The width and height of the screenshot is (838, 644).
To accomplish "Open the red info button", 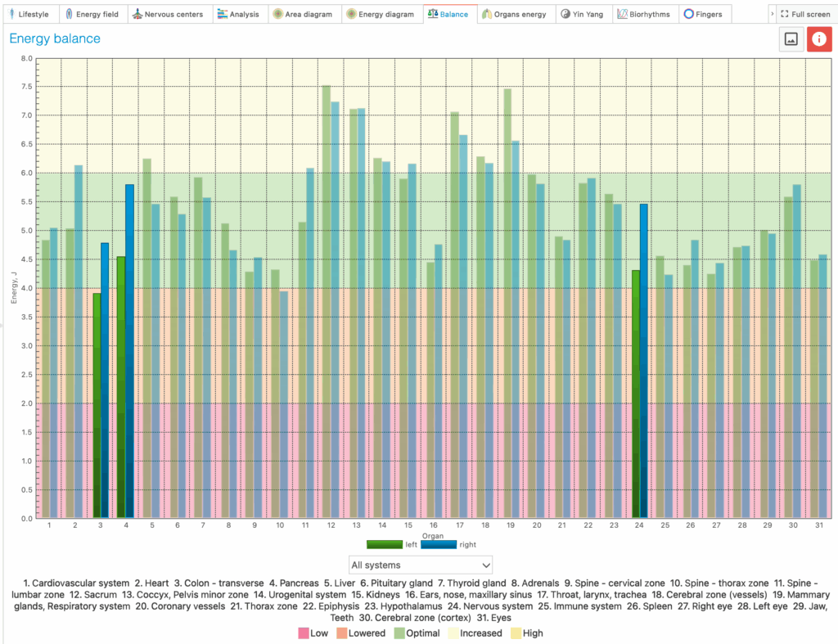I will click(818, 38).
